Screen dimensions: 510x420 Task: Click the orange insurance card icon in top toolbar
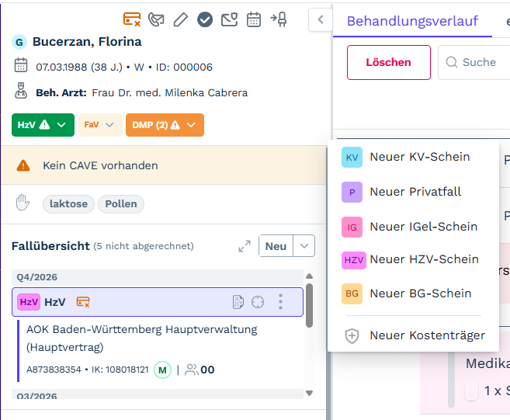click(x=132, y=19)
